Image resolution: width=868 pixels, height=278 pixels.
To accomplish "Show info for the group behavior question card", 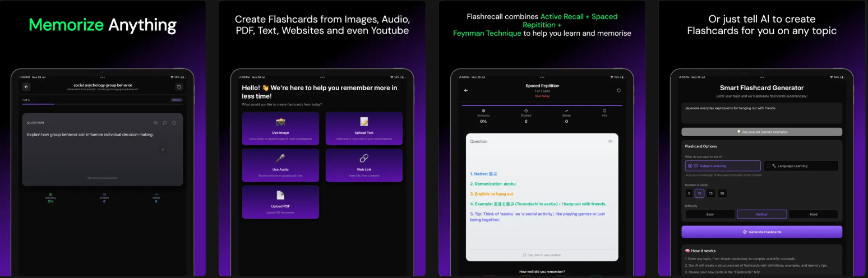I will pyautogui.click(x=174, y=123).
